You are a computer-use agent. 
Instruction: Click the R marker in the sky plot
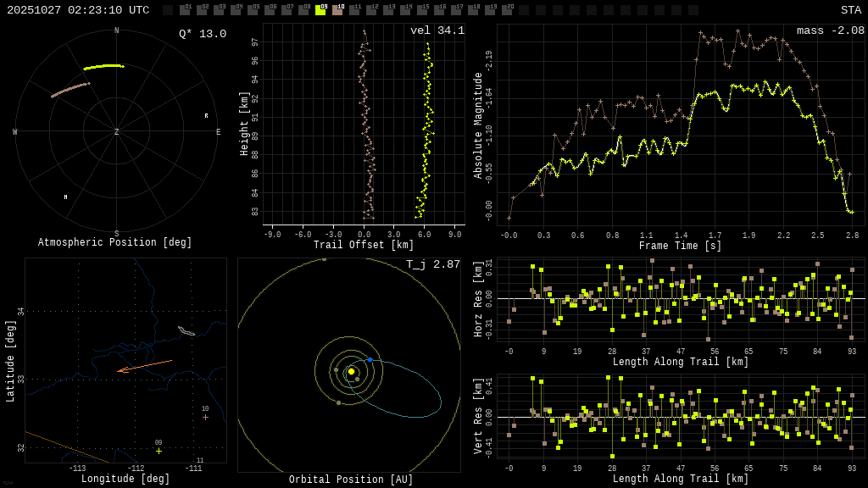pos(206,116)
